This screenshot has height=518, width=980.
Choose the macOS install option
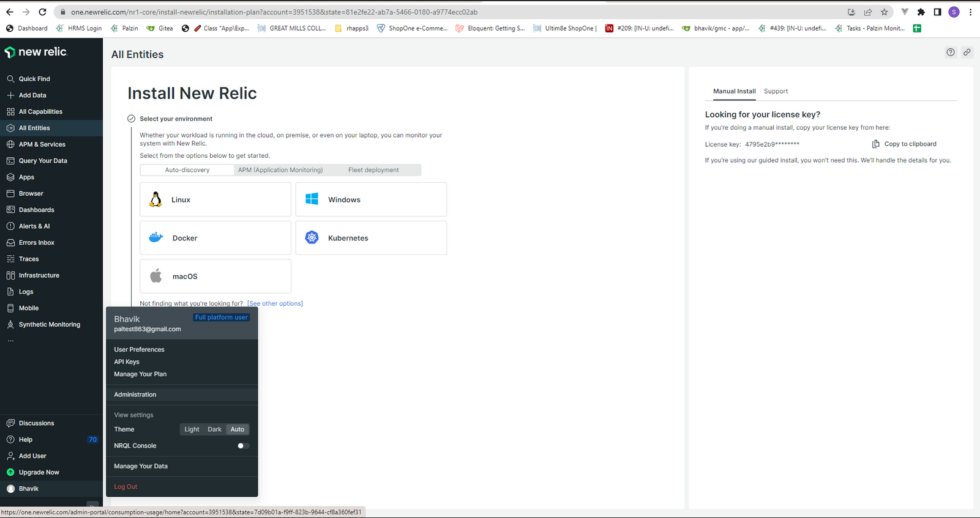tap(215, 276)
